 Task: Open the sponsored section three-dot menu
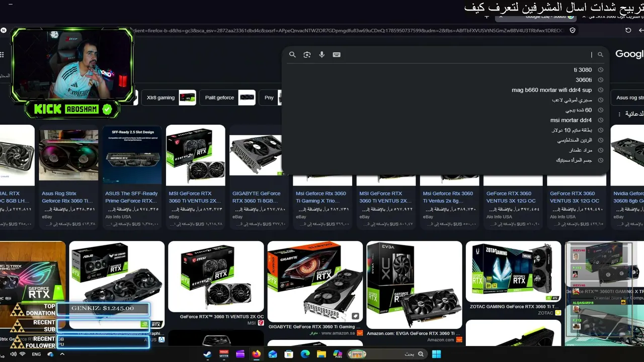[x=620, y=114]
